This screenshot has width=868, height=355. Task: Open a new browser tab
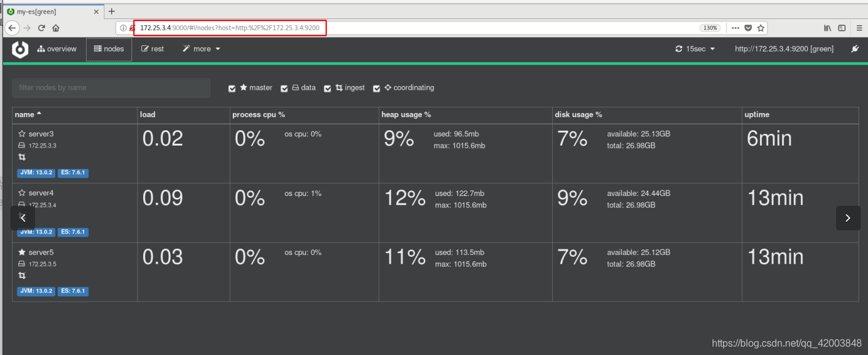pos(111,11)
